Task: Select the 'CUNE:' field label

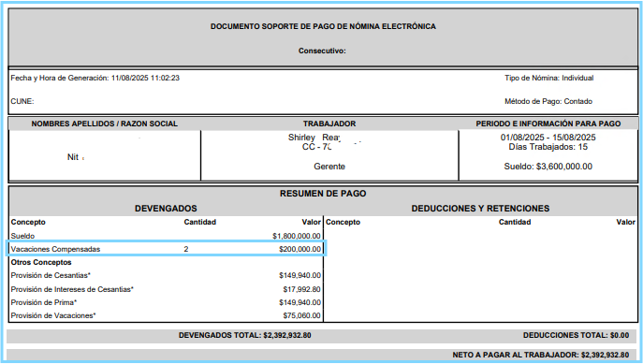Action: pyautogui.click(x=22, y=101)
